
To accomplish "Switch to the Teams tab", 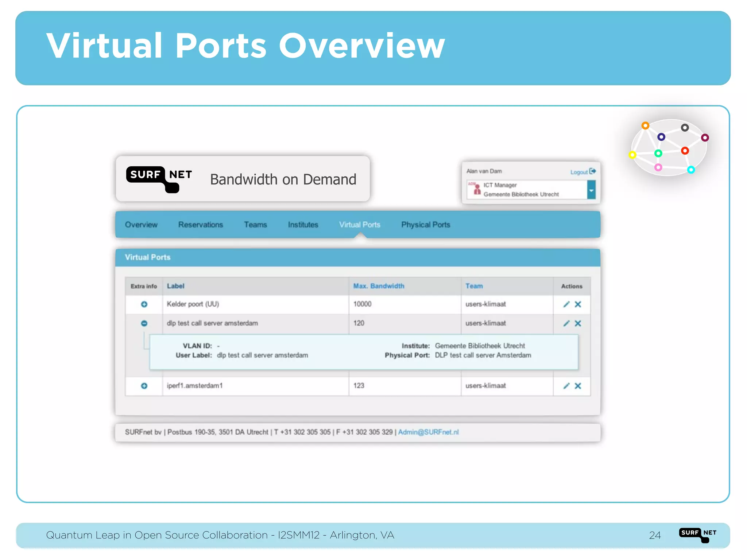I will pyautogui.click(x=255, y=225).
